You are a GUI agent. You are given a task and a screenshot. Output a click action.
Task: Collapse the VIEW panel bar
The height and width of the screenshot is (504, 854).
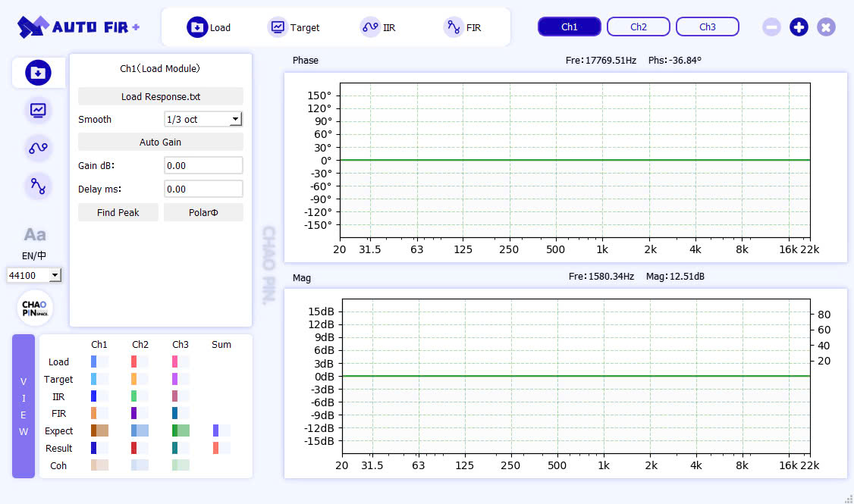point(24,406)
